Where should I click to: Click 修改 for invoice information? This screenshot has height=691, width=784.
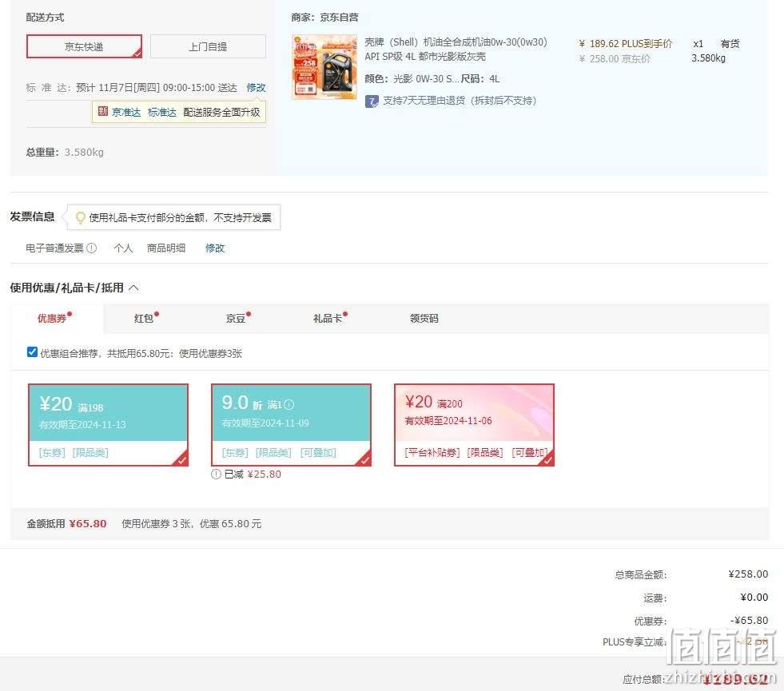click(x=215, y=248)
